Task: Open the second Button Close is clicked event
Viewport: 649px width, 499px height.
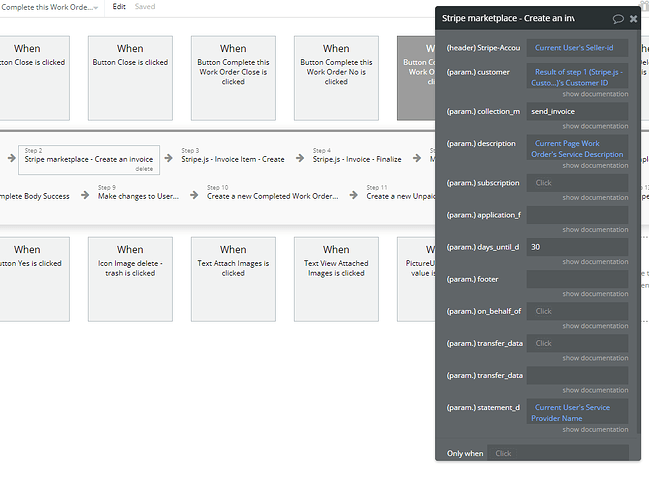Action: pos(130,78)
